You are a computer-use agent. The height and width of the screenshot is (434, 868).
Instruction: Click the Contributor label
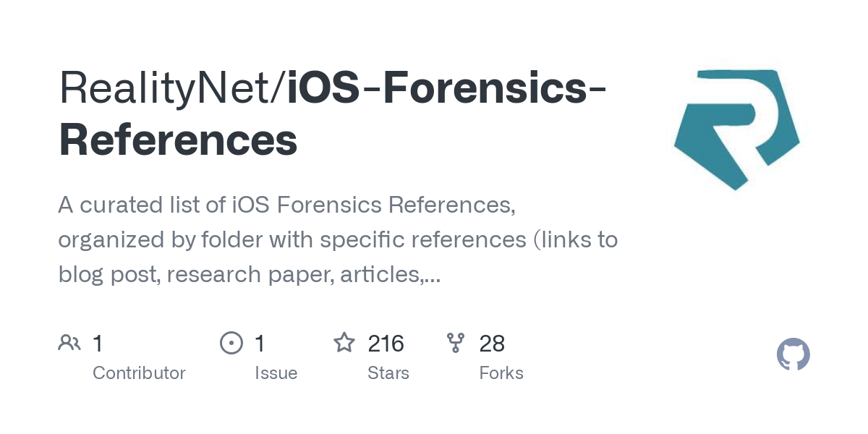click(139, 373)
